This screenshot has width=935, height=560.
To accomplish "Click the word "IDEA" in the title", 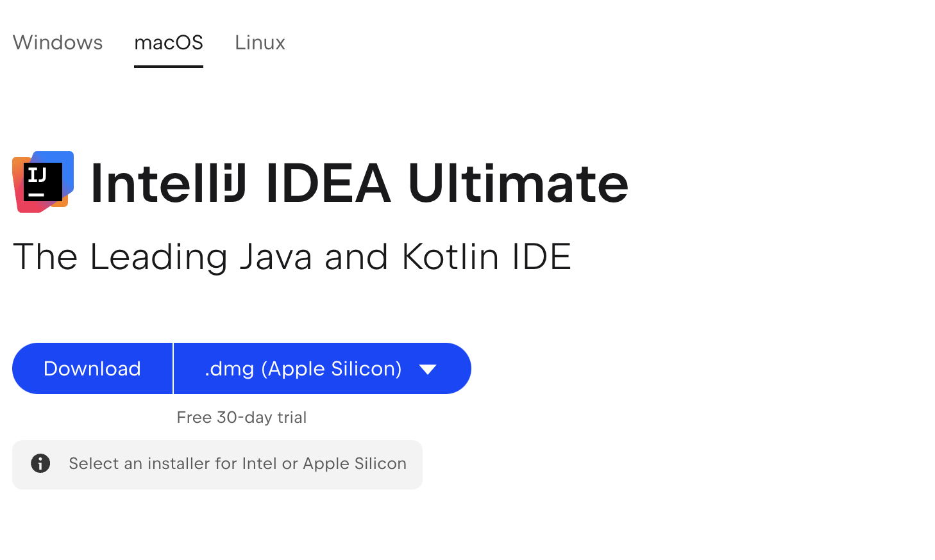I will coord(328,184).
